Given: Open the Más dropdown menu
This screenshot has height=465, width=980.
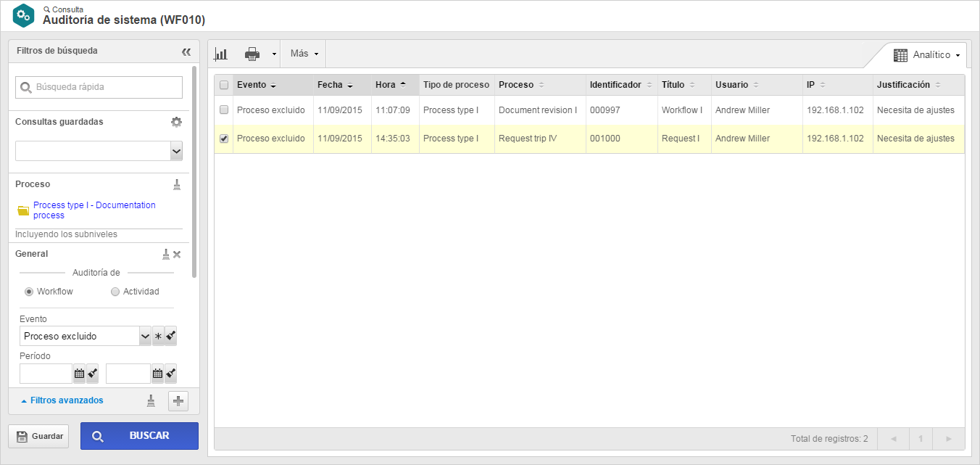Looking at the screenshot, I should tap(304, 54).
